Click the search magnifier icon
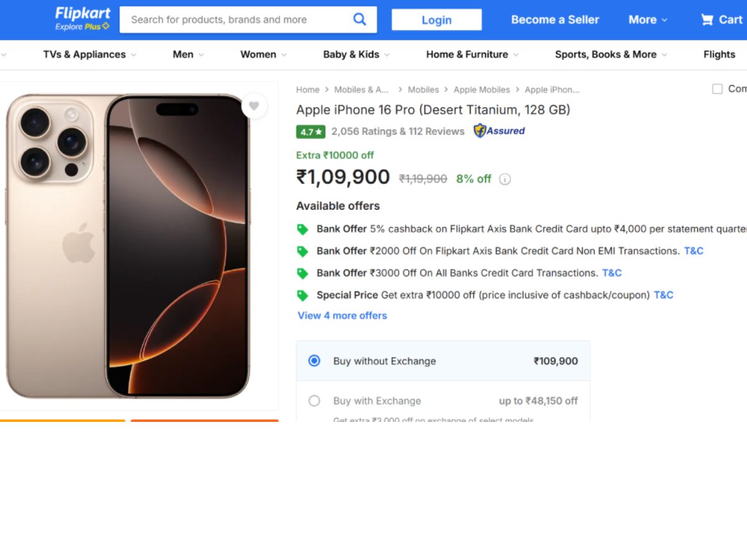747x560 pixels. (x=360, y=19)
